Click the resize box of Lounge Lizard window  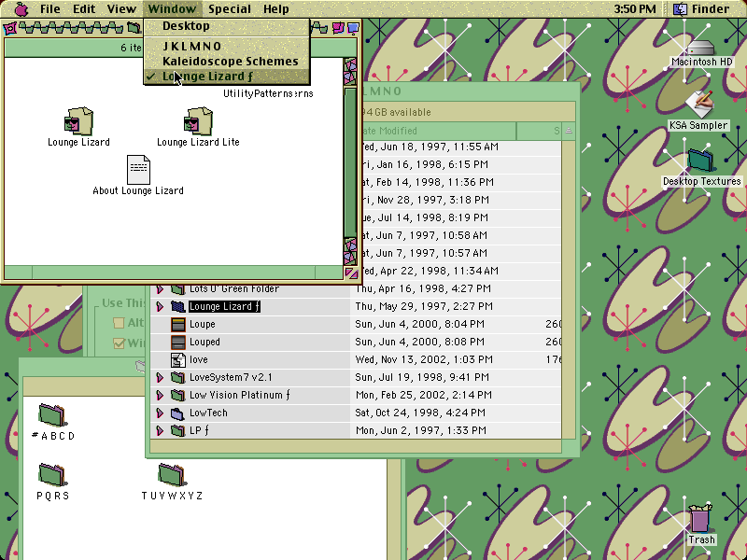(351, 273)
